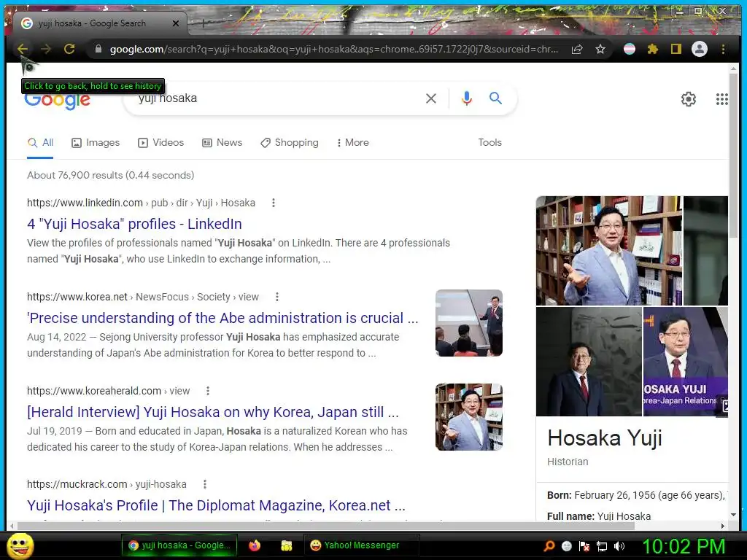Open the pink-and-blue striped extension icon
Image resolution: width=747 pixels, height=560 pixels.
click(x=630, y=49)
